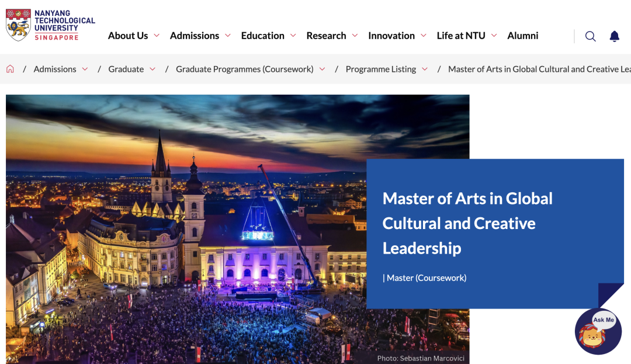
Task: Click the notification bell icon
Action: (614, 36)
